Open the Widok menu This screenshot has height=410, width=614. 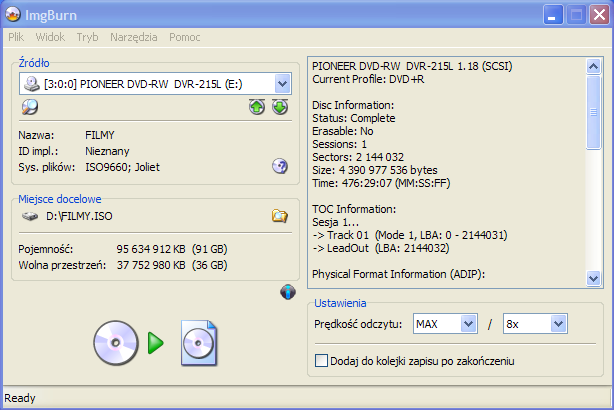pos(50,37)
